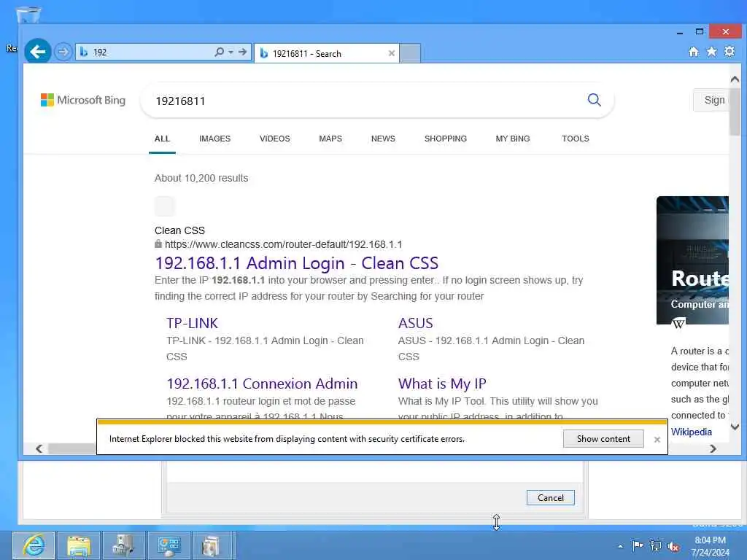Image resolution: width=747 pixels, height=560 pixels.
Task: Select the '19216811 - Search' tab
Action: tap(327, 53)
